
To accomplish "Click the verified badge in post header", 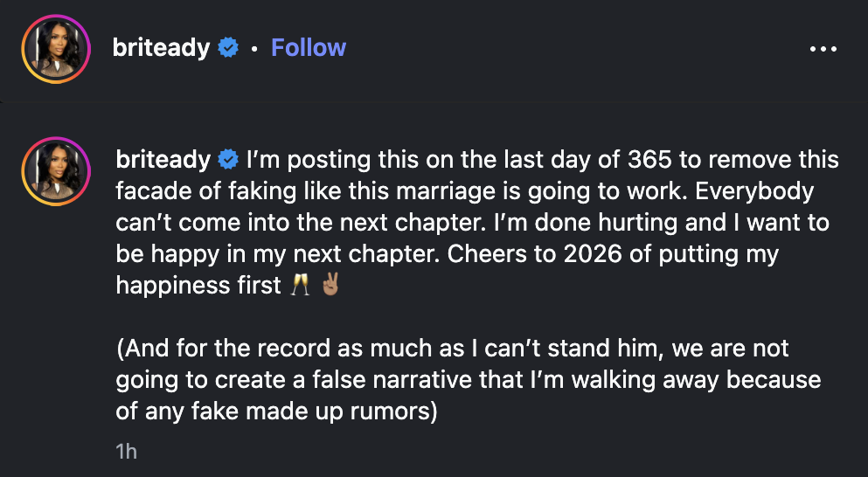I will (228, 48).
